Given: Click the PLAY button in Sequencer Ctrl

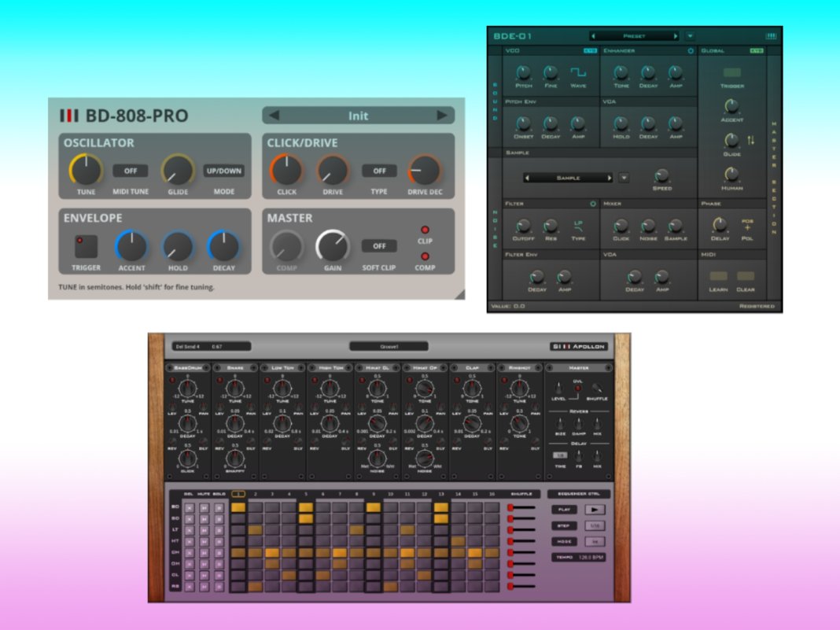Looking at the screenshot, I should click(564, 508).
